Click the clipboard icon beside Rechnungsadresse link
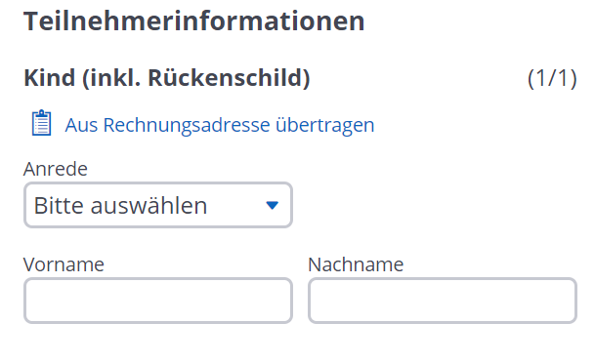The height and width of the screenshot is (364, 595). [41, 123]
